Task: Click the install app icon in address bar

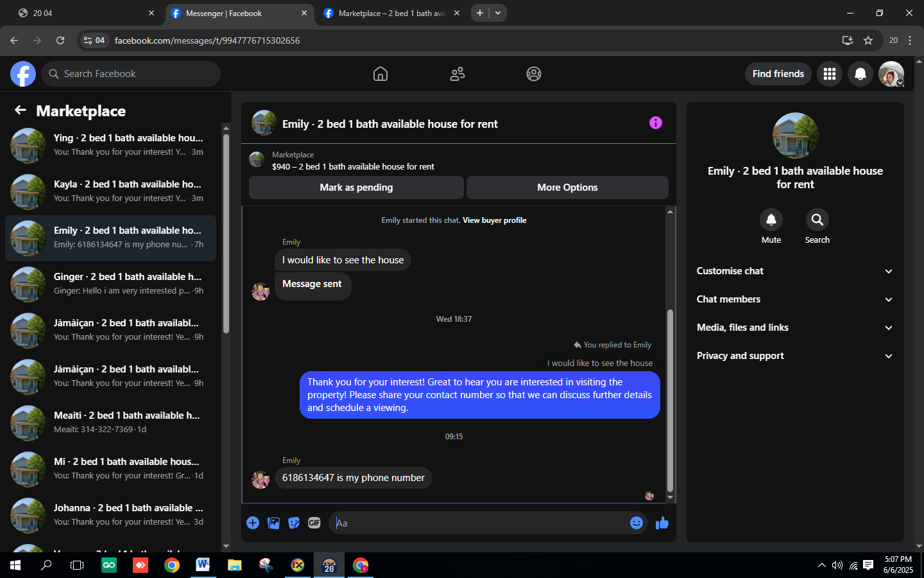Action: pyautogui.click(x=848, y=40)
